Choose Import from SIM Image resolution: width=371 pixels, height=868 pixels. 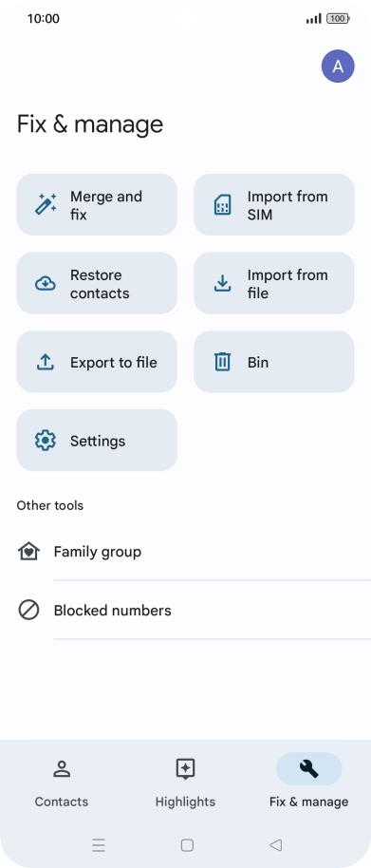click(x=273, y=205)
